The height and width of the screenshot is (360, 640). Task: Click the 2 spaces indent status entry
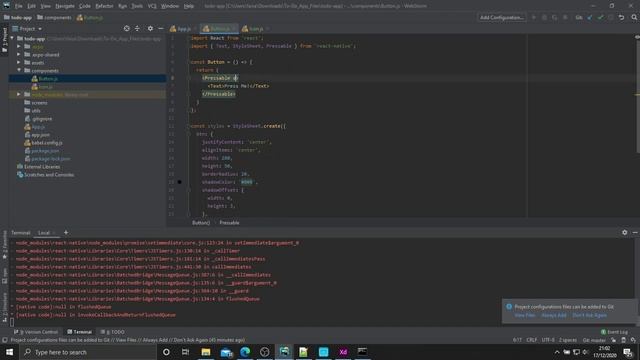568,340
